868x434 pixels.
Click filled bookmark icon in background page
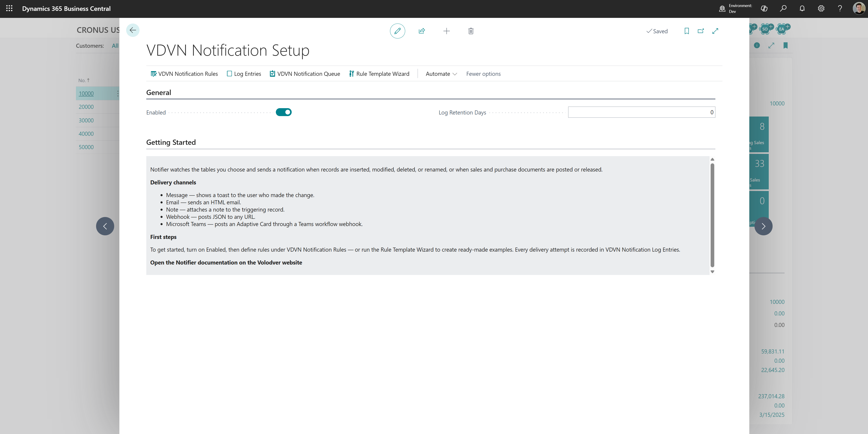(785, 45)
